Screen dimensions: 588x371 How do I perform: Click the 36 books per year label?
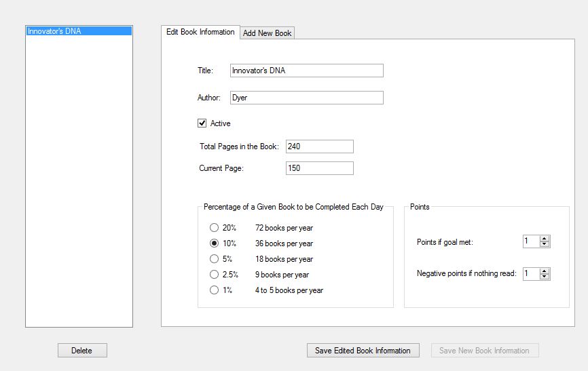click(284, 243)
